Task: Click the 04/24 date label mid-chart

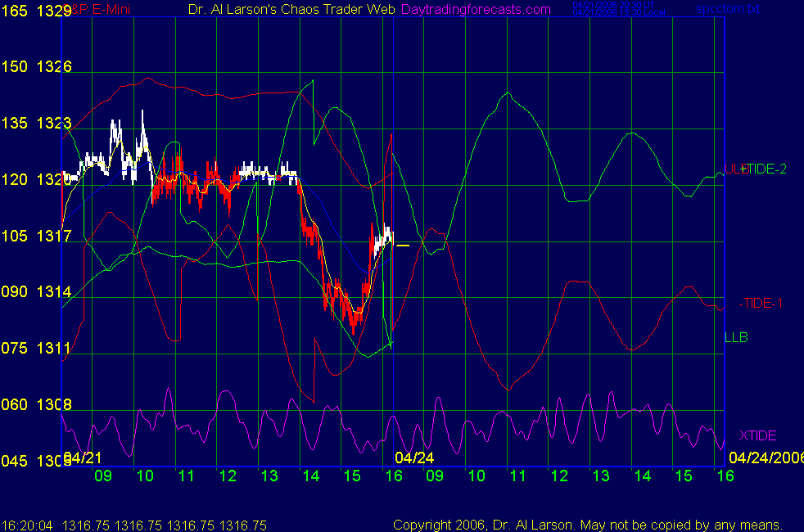Action: 414,458
